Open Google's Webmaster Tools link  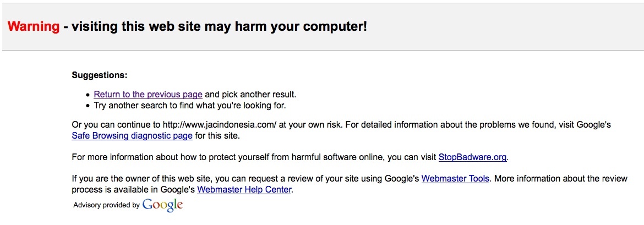pos(455,179)
